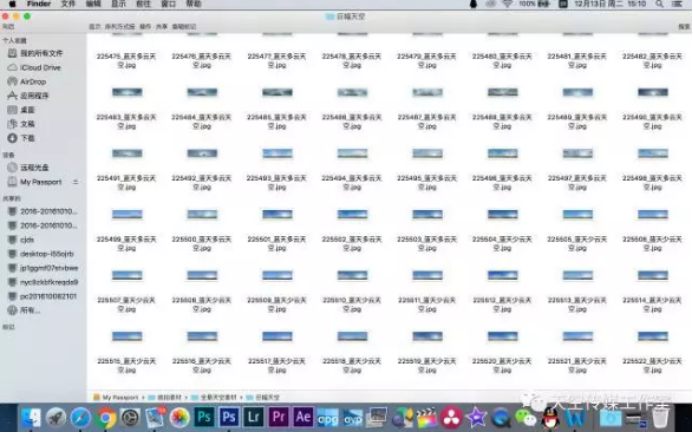Open the Apple menu

coord(12,5)
